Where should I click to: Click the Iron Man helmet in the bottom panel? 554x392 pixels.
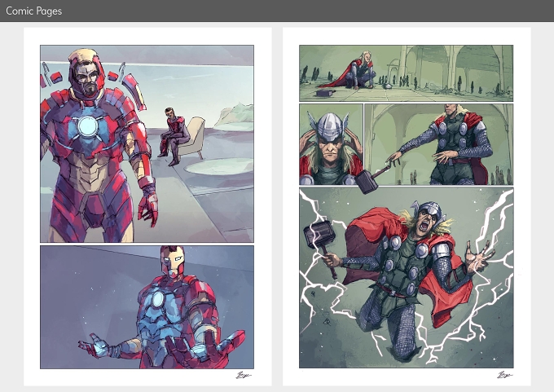pyautogui.click(x=173, y=261)
